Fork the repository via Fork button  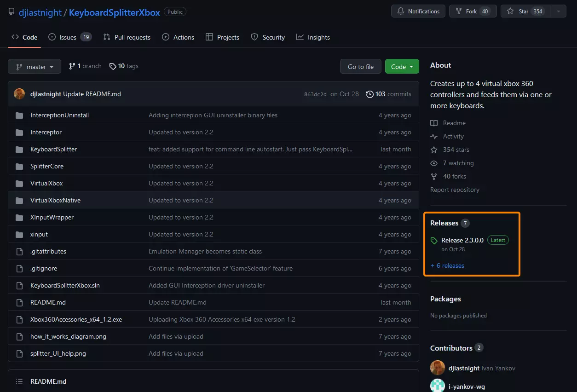pos(473,12)
